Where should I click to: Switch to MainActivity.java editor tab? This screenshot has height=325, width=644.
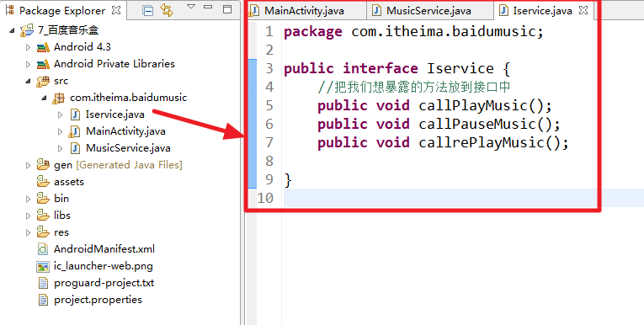click(304, 11)
